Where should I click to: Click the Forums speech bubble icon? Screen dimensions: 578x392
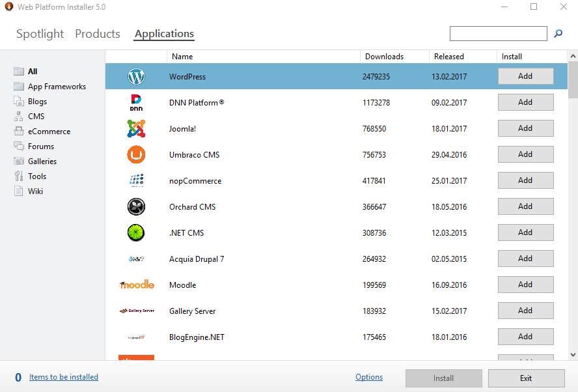click(19, 146)
